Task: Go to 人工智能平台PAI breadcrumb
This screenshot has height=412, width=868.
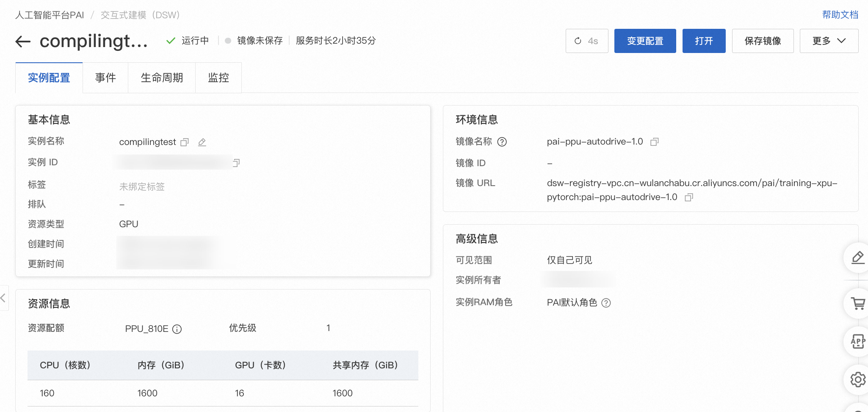Action: tap(50, 15)
